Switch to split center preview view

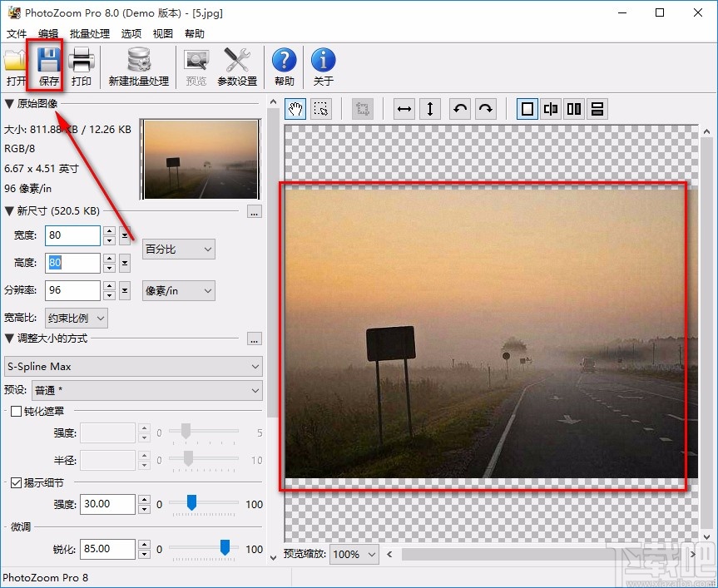[x=551, y=109]
